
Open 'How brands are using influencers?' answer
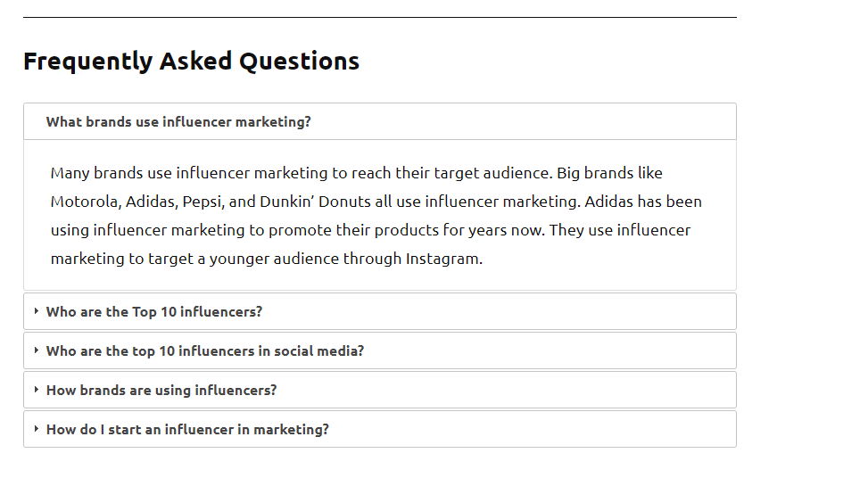tap(161, 391)
